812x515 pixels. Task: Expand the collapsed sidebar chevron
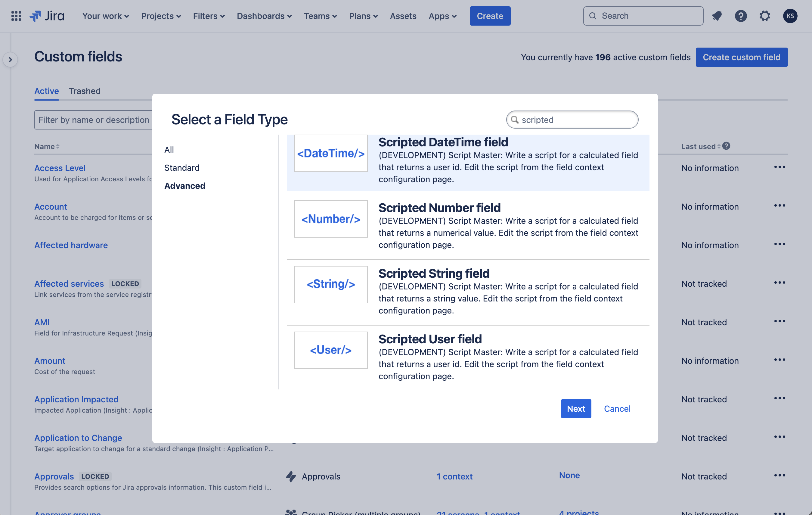click(x=11, y=60)
